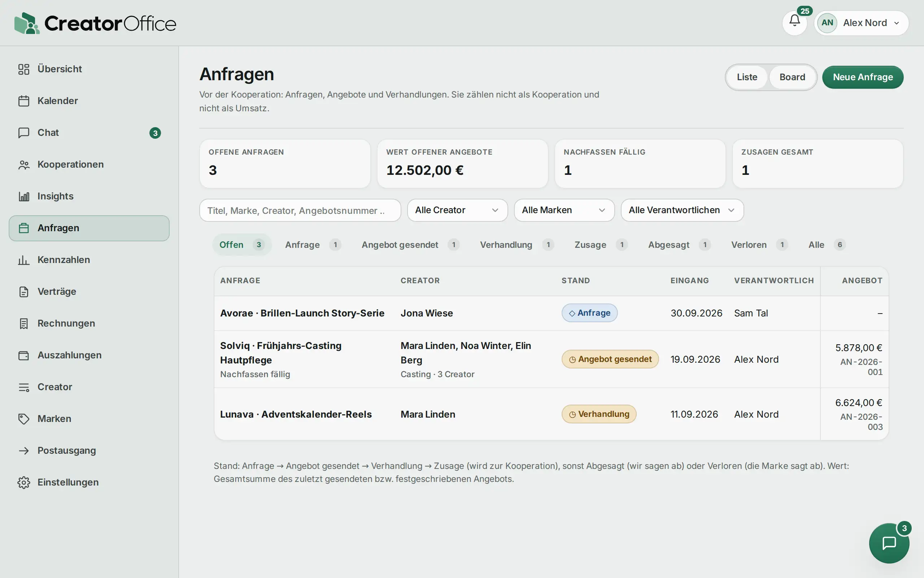
Task: Click the Verträge document icon
Action: [x=24, y=292]
